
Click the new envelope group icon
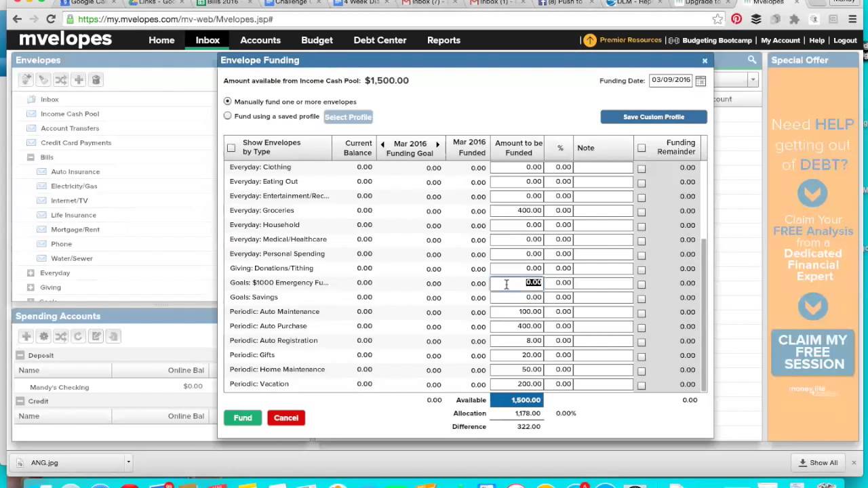(26, 80)
